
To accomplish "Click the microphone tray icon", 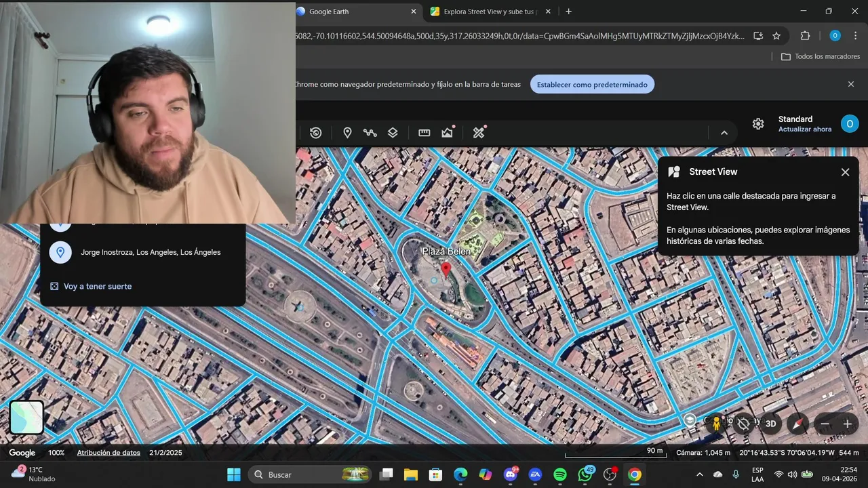I will click(736, 474).
